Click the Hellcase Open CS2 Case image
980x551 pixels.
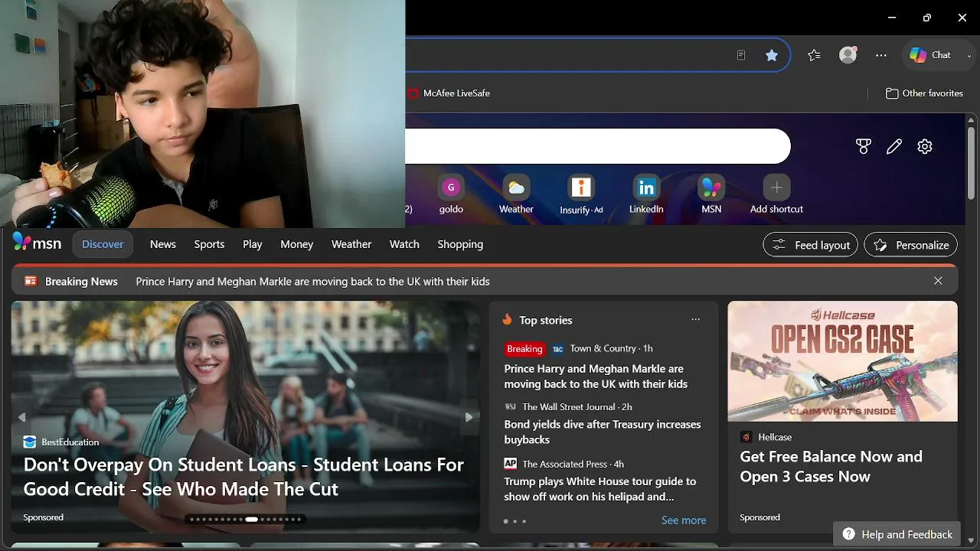(x=842, y=361)
